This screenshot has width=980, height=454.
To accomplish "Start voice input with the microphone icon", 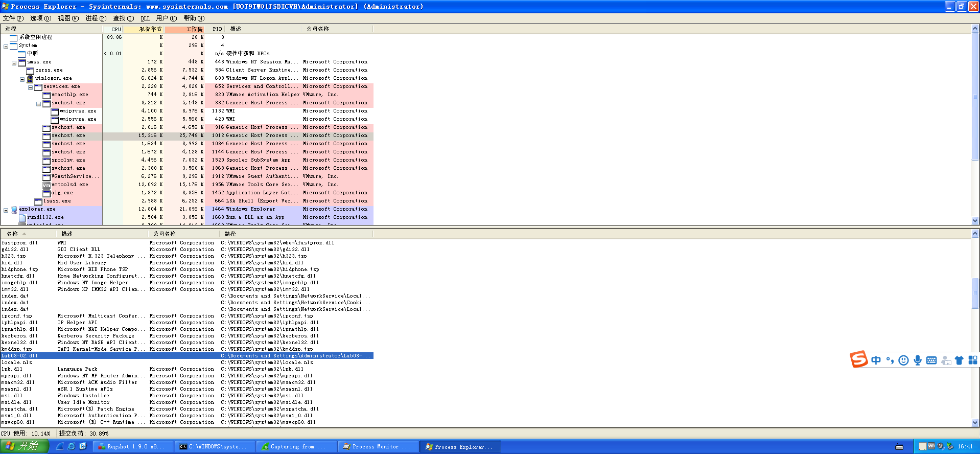I will click(918, 360).
